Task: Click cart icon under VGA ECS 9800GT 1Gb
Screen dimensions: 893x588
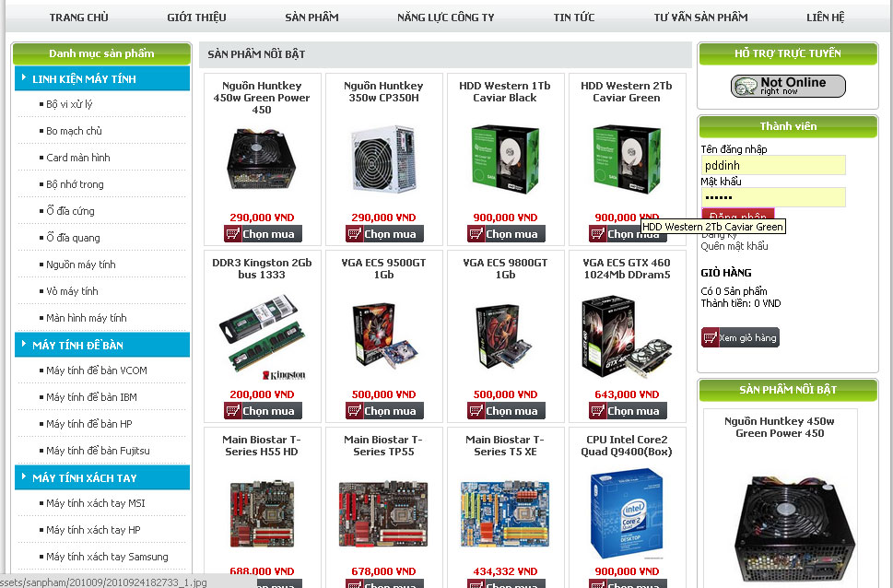Action: click(x=476, y=411)
